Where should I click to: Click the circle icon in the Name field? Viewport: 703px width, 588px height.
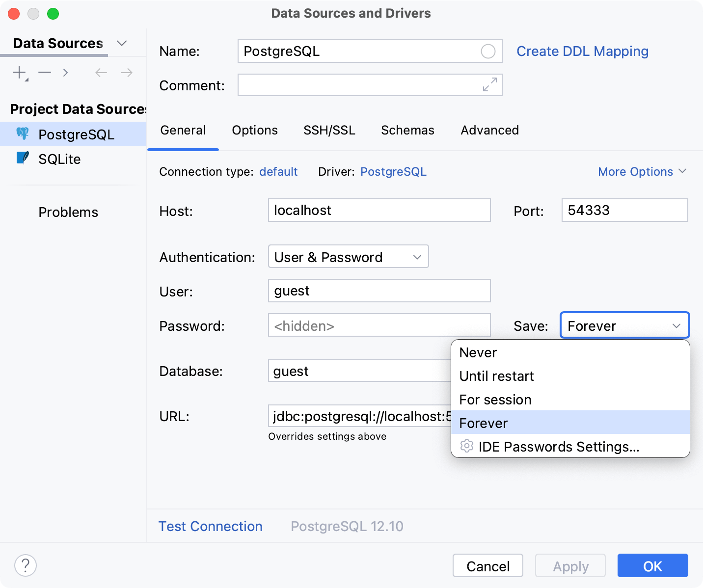(x=488, y=51)
